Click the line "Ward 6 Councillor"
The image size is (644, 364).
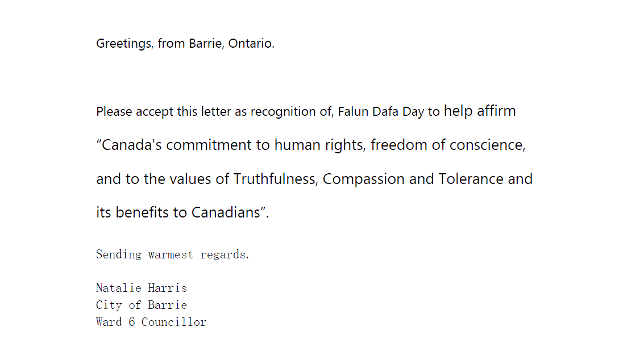pos(151,322)
